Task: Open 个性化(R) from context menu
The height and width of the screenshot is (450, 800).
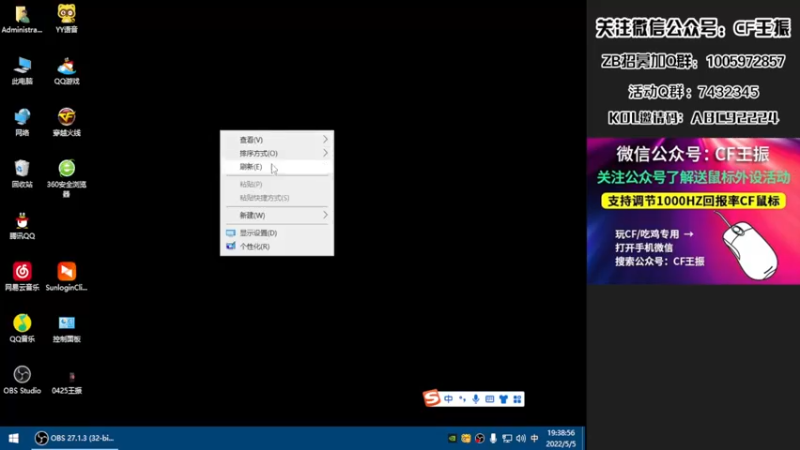Action: coord(277,246)
